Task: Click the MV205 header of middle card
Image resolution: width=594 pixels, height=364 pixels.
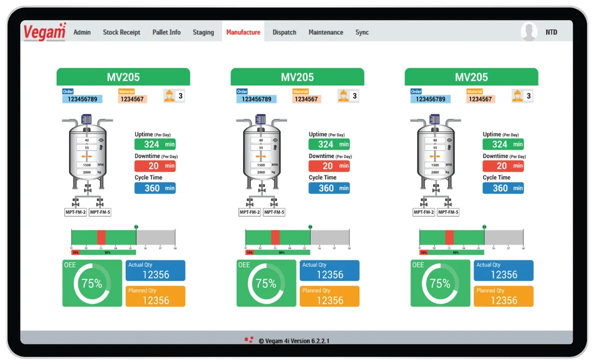Action: click(298, 77)
